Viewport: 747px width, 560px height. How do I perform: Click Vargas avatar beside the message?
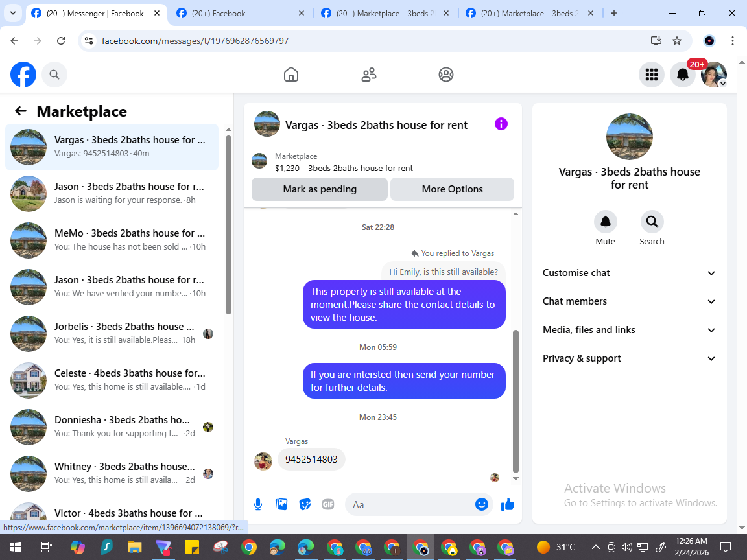click(x=263, y=461)
